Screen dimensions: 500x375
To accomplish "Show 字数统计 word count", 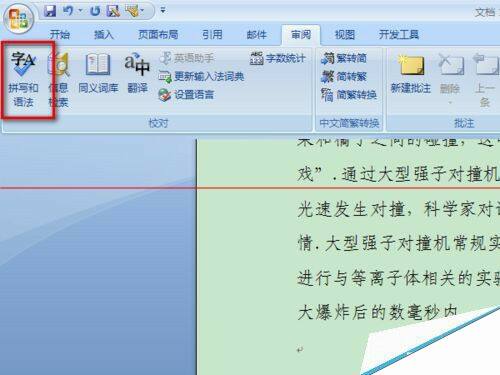I will coord(277,58).
